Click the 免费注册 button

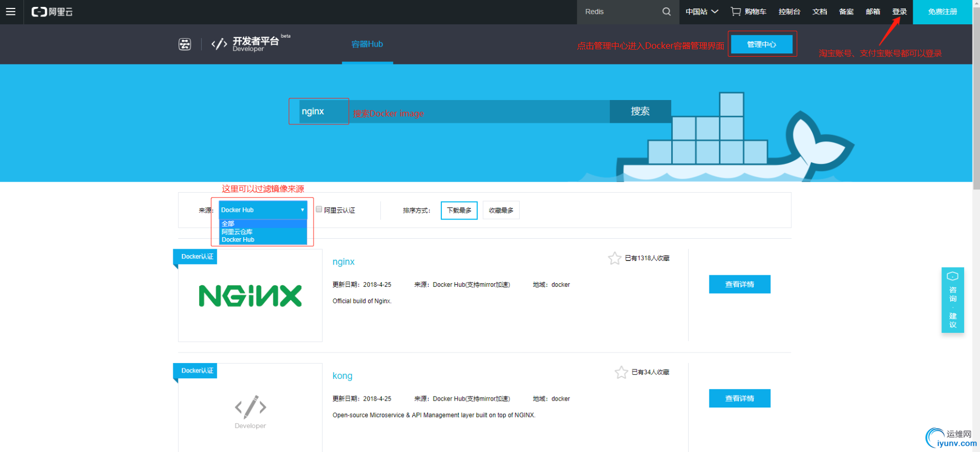coord(942,12)
